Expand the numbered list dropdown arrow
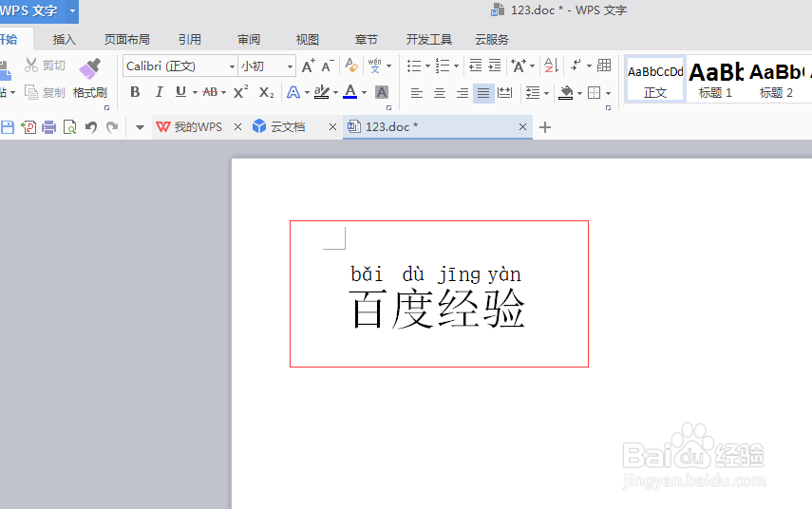 coord(456,66)
